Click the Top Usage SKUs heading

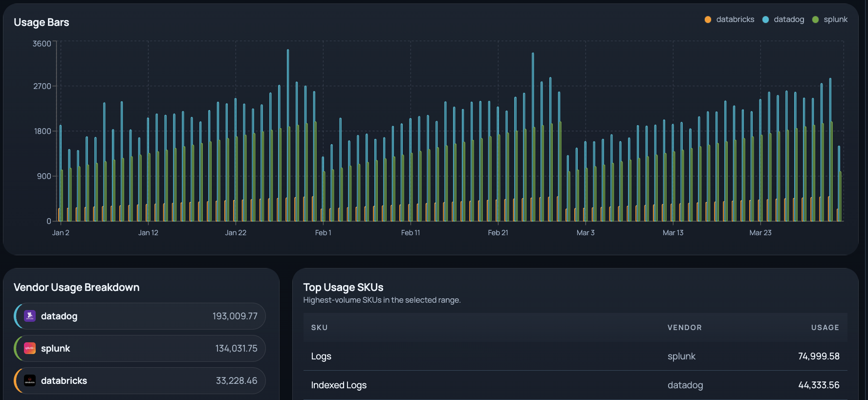pos(343,287)
